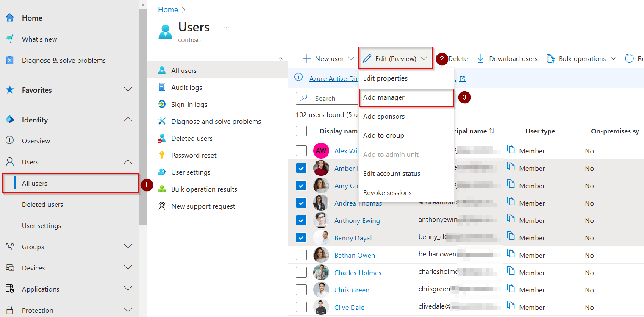Expand the Groups section

128,246
